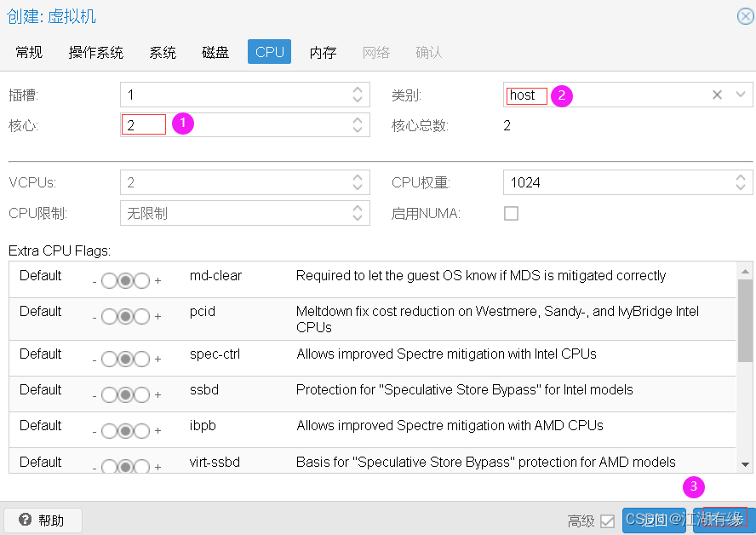The image size is (756, 535).
Task: Click the 核心 cores spinner arrows
Action: [358, 125]
